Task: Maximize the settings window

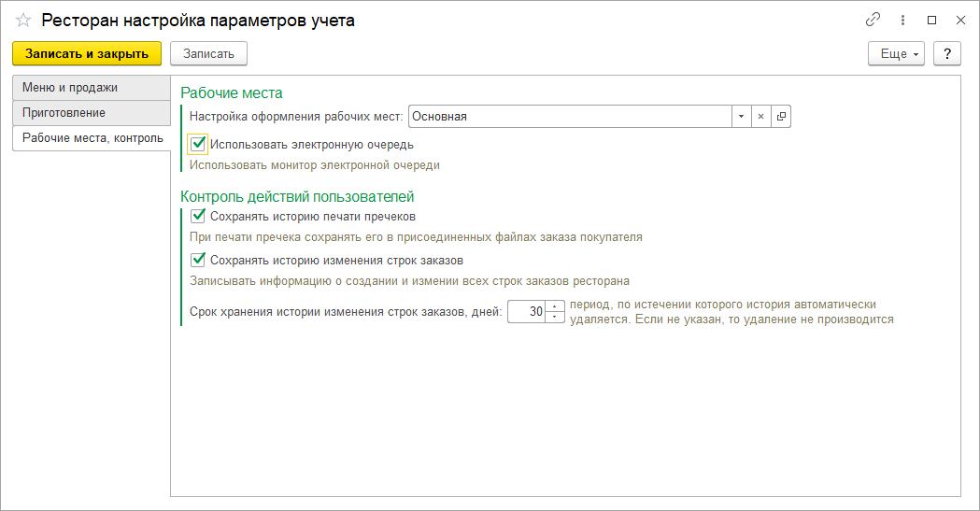Action: coord(931,20)
